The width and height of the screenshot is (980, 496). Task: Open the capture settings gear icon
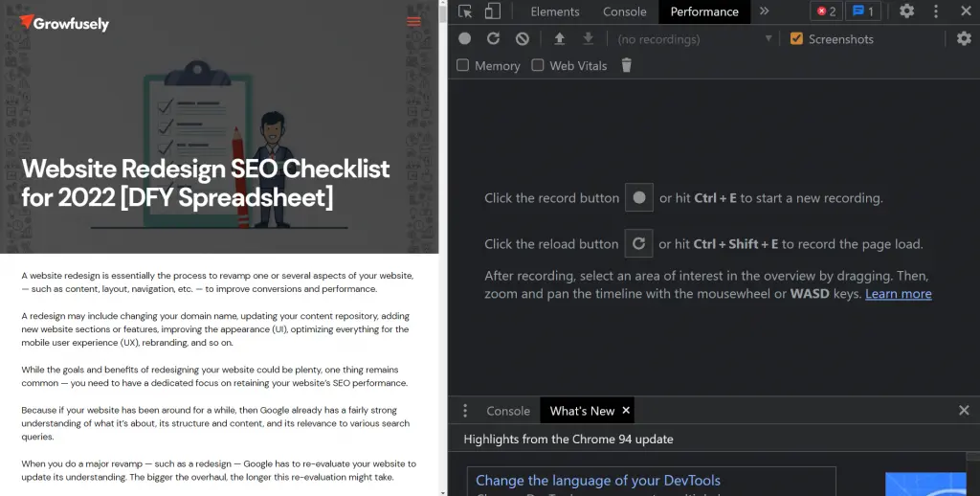pyautogui.click(x=964, y=38)
